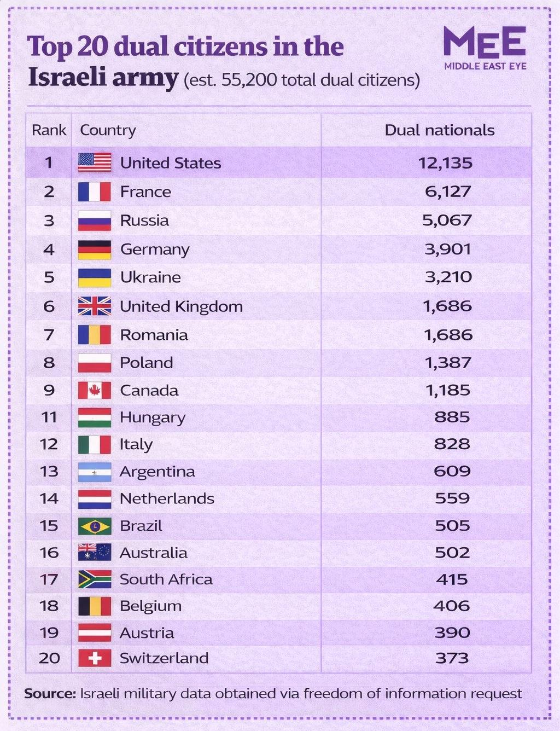Screen dimensions: 560x731
Task: Click the Switzerland flag icon
Action: 95,658
